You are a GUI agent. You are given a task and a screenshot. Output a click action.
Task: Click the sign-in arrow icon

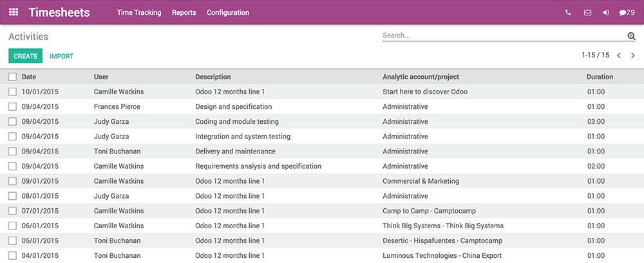click(x=606, y=12)
